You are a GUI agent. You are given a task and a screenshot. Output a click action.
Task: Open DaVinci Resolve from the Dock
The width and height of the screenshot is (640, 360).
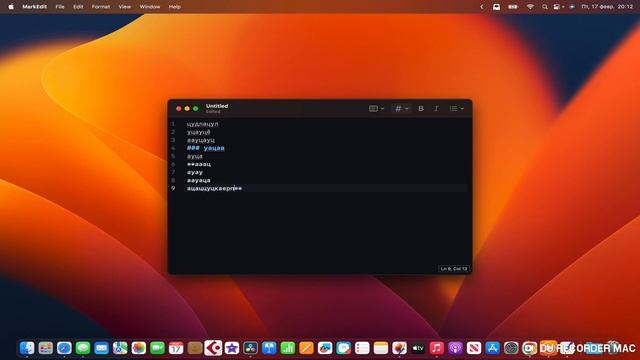click(250, 348)
